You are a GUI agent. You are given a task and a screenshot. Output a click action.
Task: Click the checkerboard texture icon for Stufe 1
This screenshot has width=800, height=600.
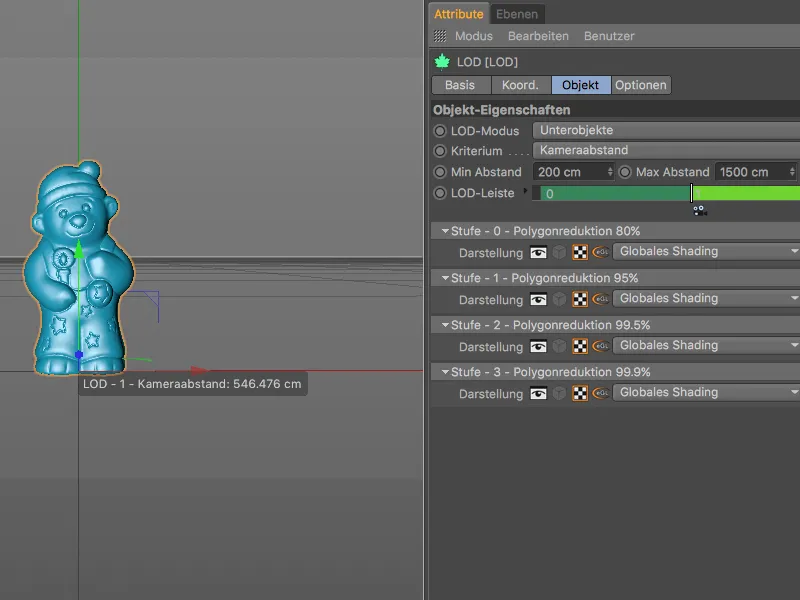(x=580, y=299)
